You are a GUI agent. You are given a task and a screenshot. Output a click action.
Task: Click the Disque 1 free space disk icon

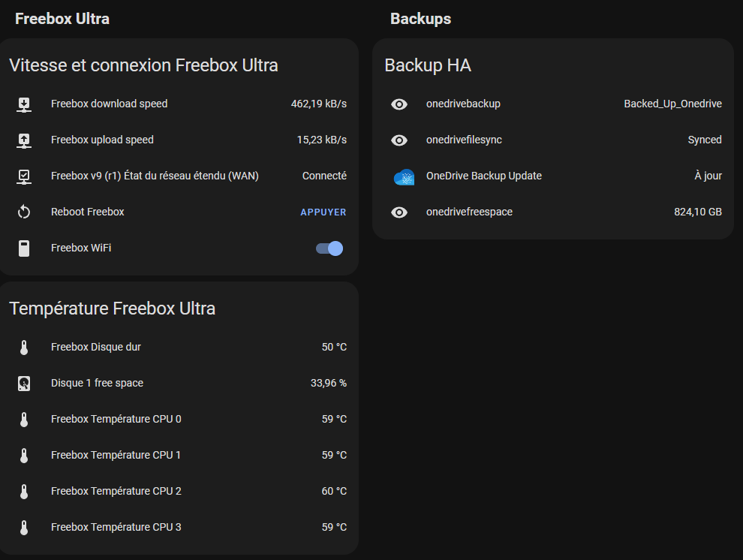coord(24,384)
